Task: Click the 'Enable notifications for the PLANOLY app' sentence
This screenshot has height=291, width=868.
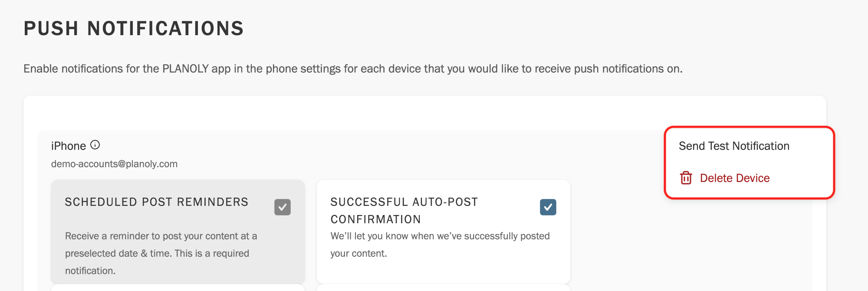Action: point(353,69)
